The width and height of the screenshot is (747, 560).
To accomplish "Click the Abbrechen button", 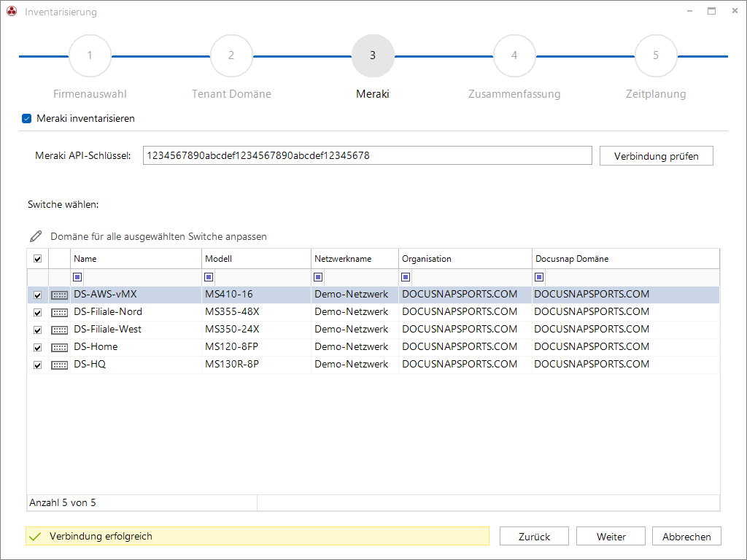I will [x=686, y=536].
